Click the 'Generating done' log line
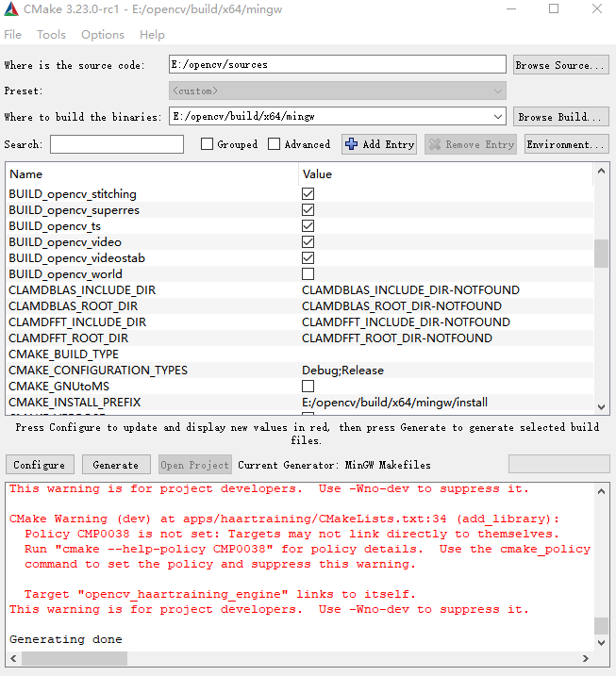 tap(66, 639)
